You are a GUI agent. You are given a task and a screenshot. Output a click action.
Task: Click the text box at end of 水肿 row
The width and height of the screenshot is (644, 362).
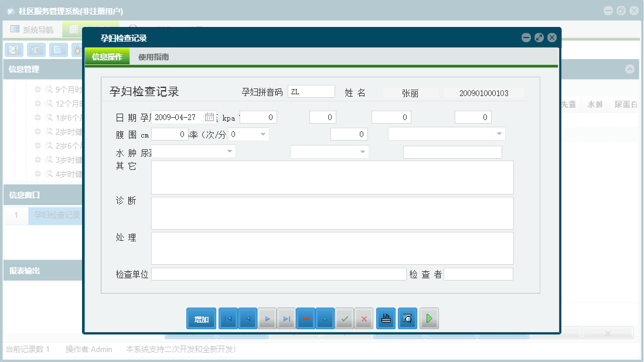coord(452,152)
